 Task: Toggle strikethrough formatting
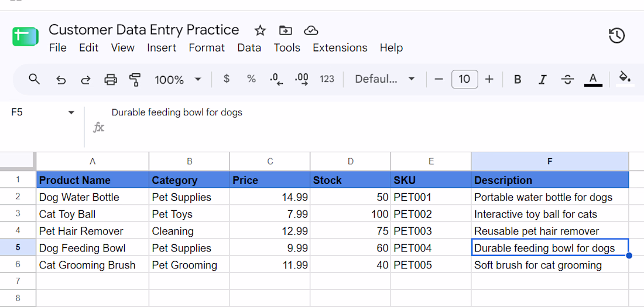(x=568, y=79)
